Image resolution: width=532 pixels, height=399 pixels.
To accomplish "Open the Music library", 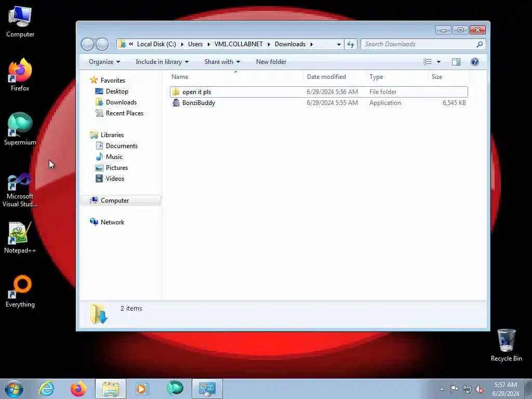I will pos(114,157).
